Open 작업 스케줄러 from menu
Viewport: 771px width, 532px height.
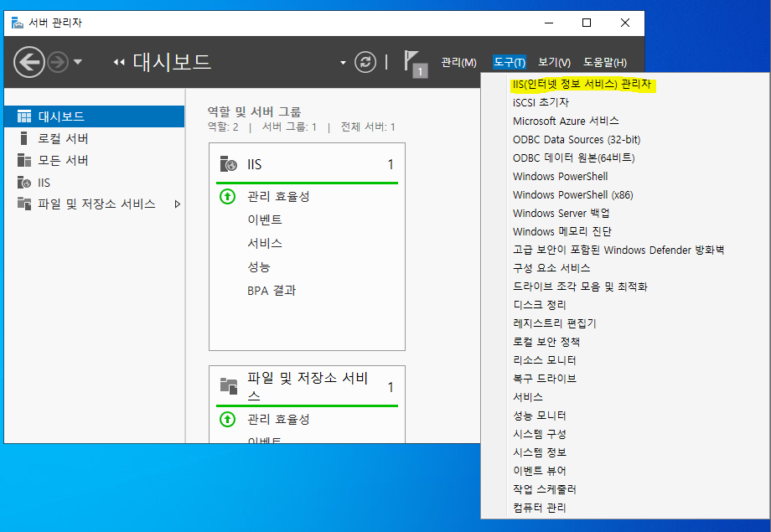click(x=545, y=489)
